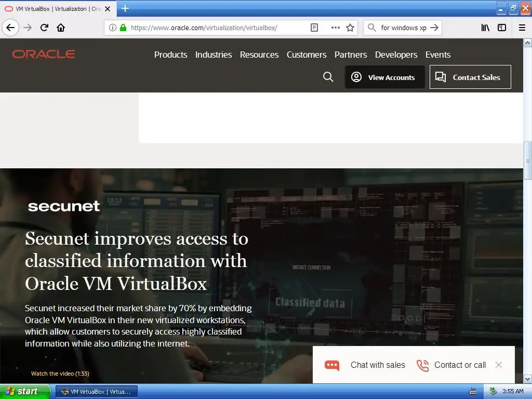Screen dimensions: 532x399
Task: Open the Windows Start menu
Action: click(24, 391)
